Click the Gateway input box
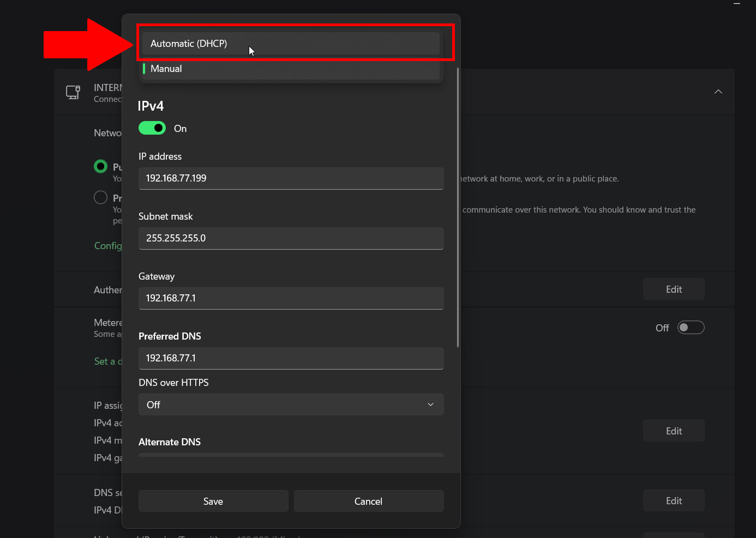Image resolution: width=756 pixels, height=538 pixels. pyautogui.click(x=291, y=298)
